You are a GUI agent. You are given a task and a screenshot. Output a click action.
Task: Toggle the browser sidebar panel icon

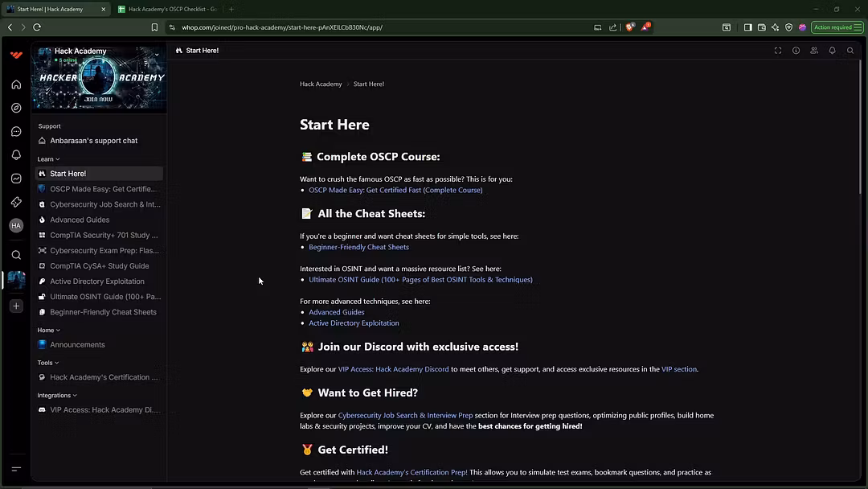coord(747,27)
